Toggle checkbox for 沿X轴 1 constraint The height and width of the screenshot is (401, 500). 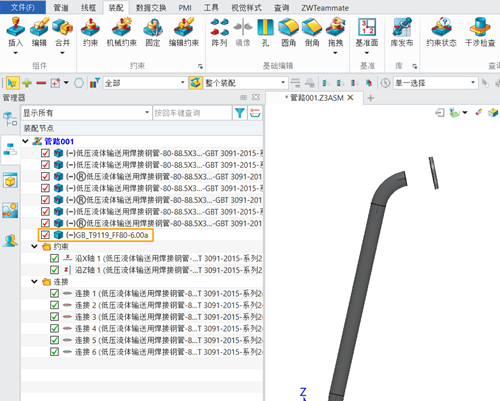(x=54, y=258)
